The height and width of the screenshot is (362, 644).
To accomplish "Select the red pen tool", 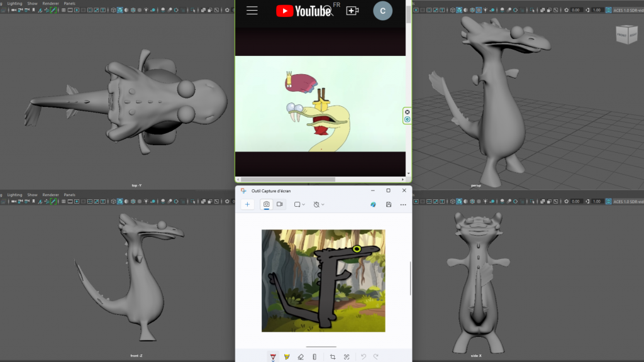I will tap(273, 357).
